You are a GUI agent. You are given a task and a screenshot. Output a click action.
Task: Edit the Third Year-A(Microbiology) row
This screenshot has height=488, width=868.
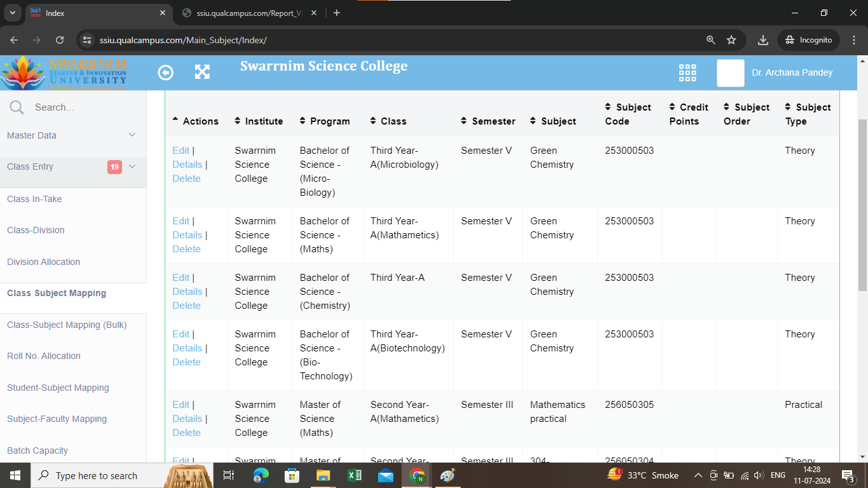(180, 151)
